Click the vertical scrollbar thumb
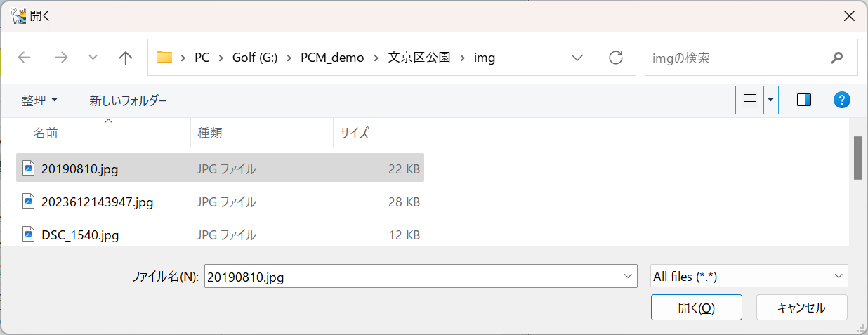The image size is (868, 335). (857, 158)
